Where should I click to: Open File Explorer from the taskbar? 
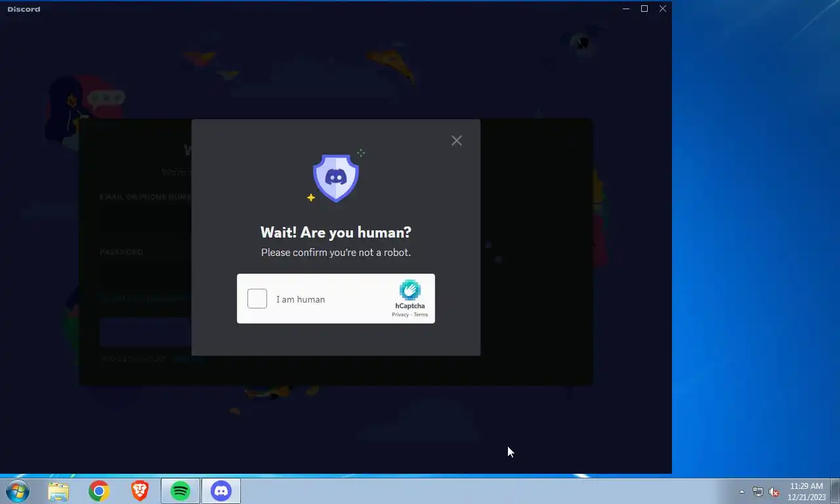[58, 491]
